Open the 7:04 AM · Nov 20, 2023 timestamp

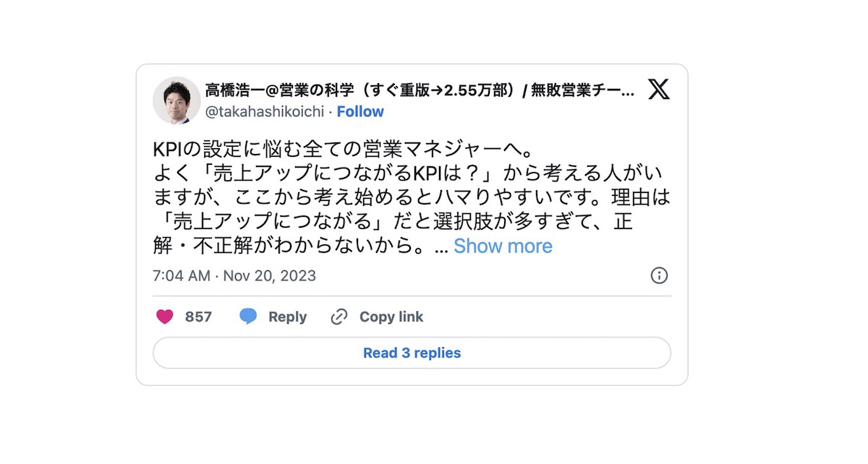(x=234, y=276)
